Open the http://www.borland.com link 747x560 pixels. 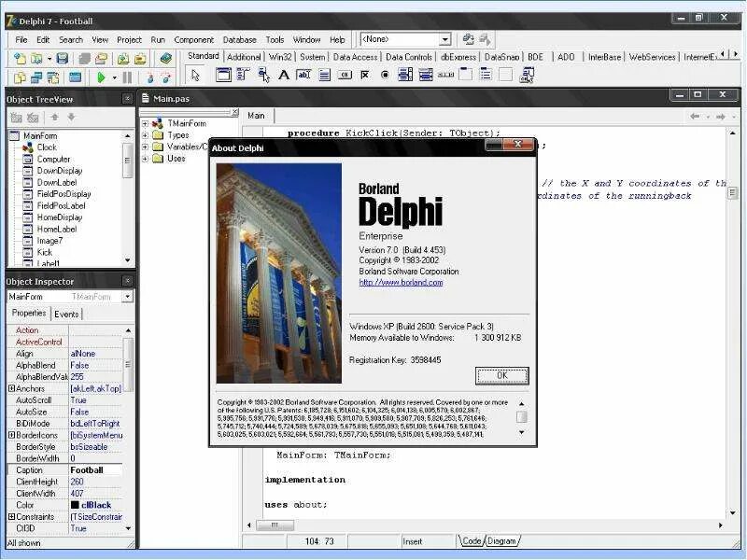coord(401,283)
